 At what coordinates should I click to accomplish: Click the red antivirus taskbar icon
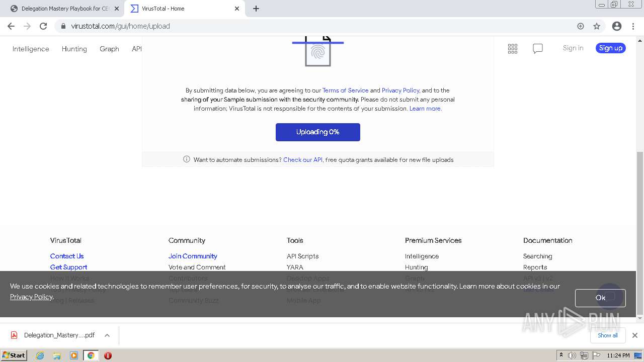pyautogui.click(x=108, y=355)
